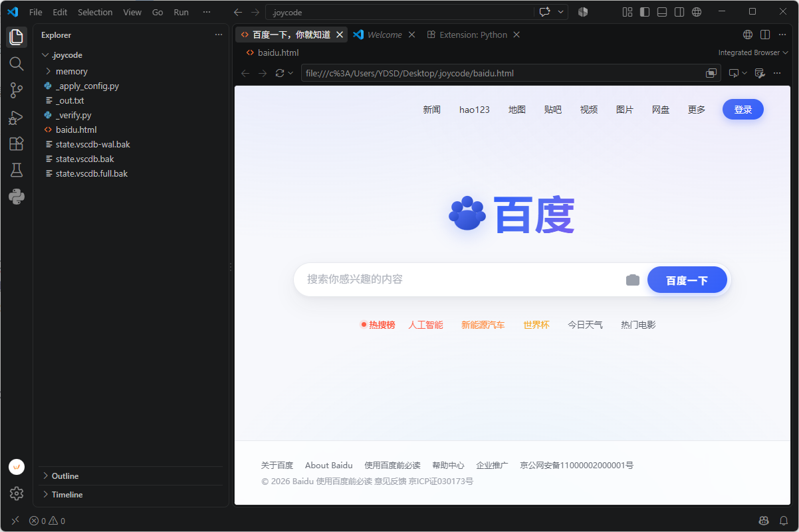Click the chat sparkle icon in title bar
Viewport: 799px width, 532px height.
[x=544, y=12]
